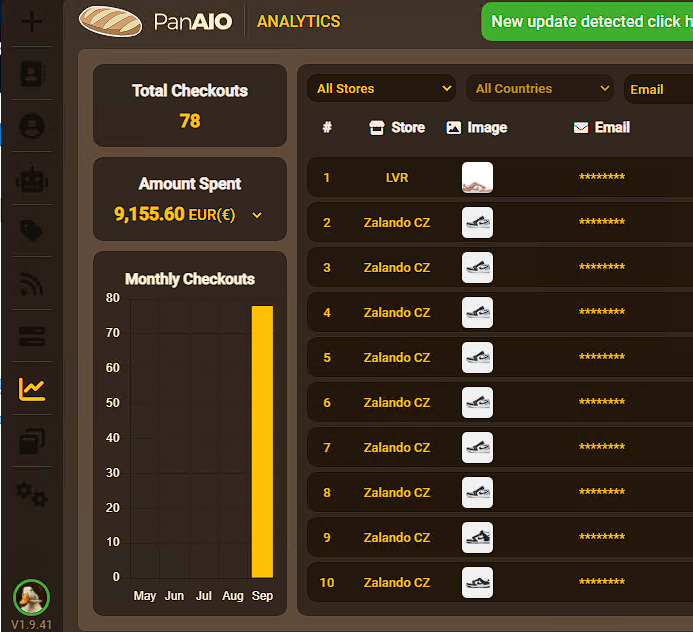The image size is (693, 632).
Task: Click the shoe thumbnail in row 6
Action: (x=477, y=403)
